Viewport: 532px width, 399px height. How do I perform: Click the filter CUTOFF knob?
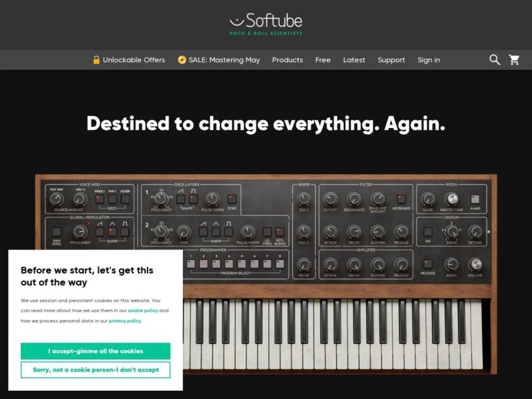click(x=330, y=199)
